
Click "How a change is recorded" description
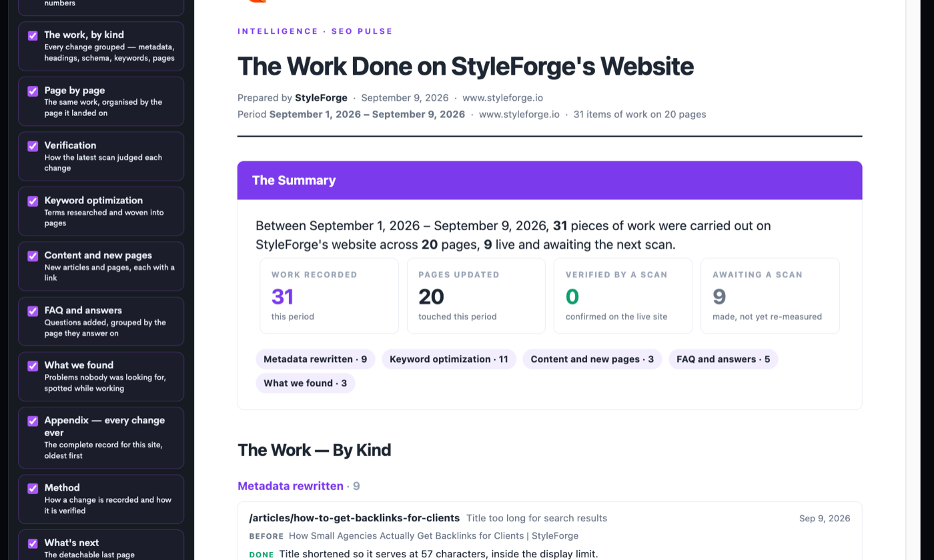point(107,505)
